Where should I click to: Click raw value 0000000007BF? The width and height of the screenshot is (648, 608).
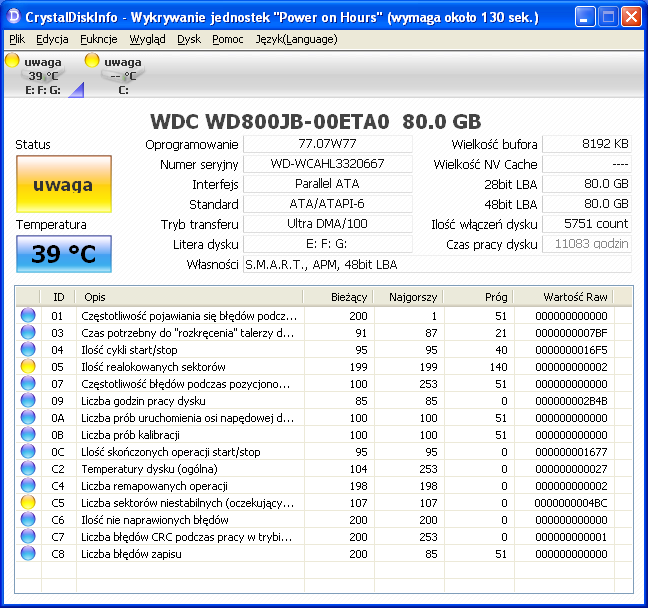571,333
